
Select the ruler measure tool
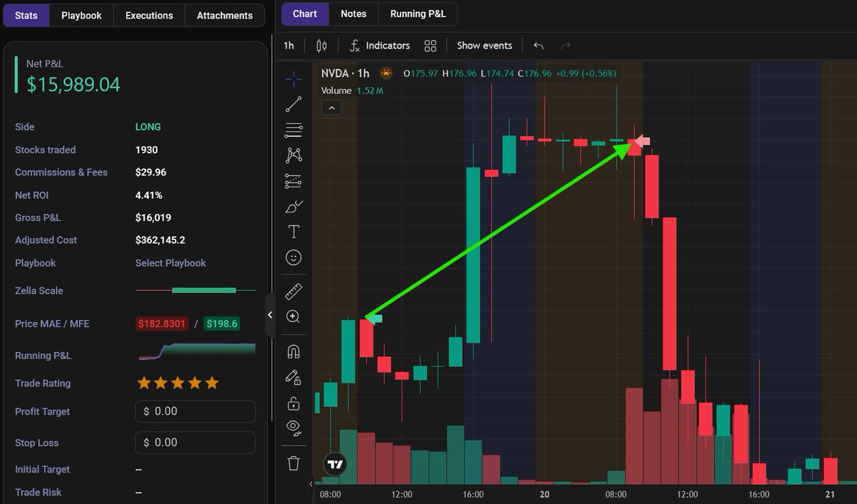[x=294, y=291]
